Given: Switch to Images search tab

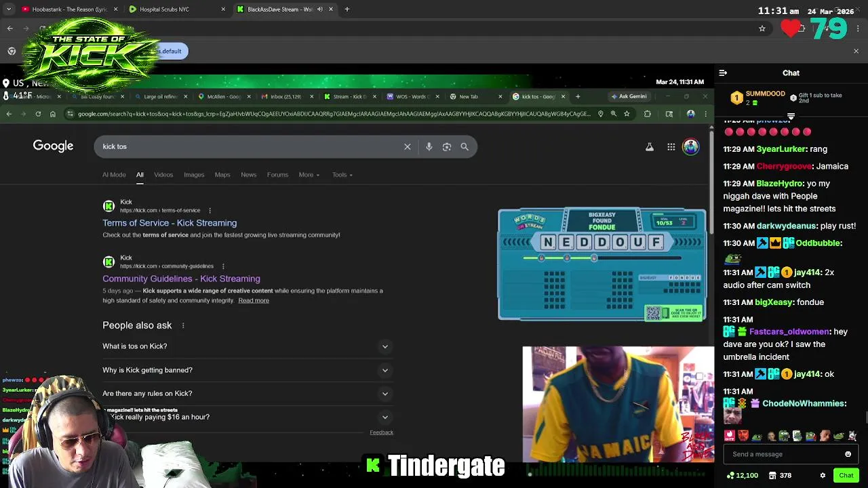Looking at the screenshot, I should (194, 175).
